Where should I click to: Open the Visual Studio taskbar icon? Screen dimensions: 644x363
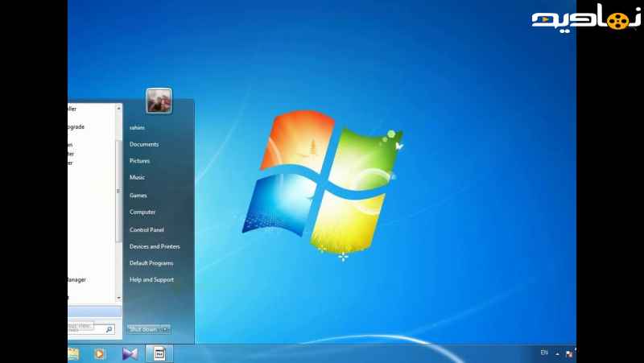tap(130, 353)
